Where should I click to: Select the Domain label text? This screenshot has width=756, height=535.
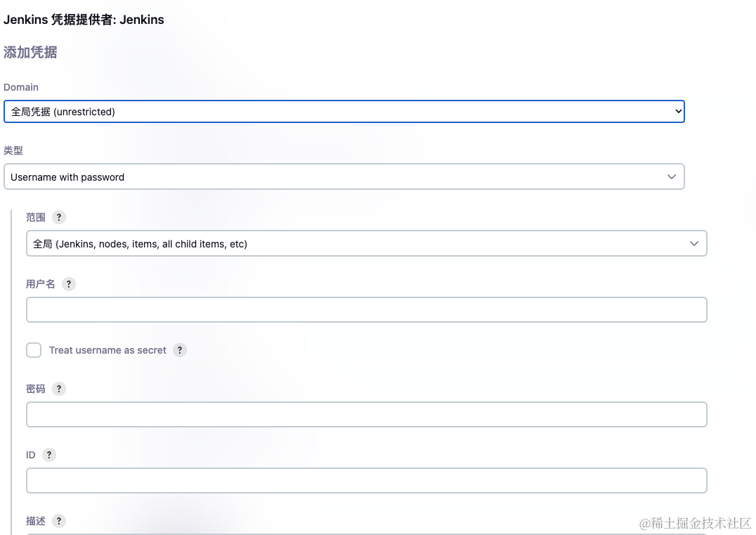(21, 87)
